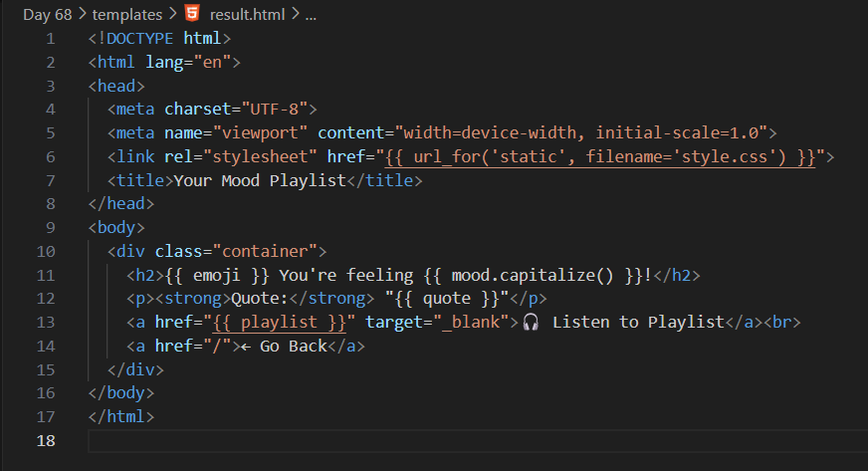Click the closing '</title>' tag
Viewport: 868px width, 471px height.
coord(384,181)
